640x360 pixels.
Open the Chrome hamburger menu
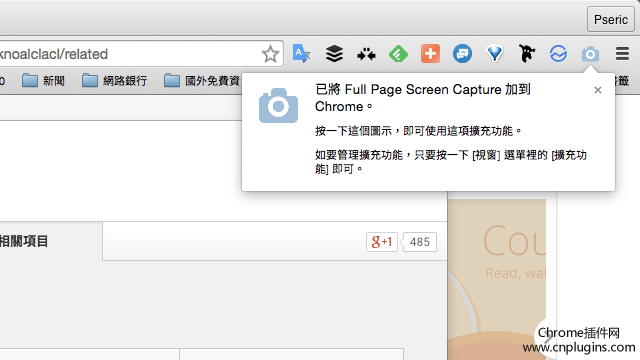point(622,53)
